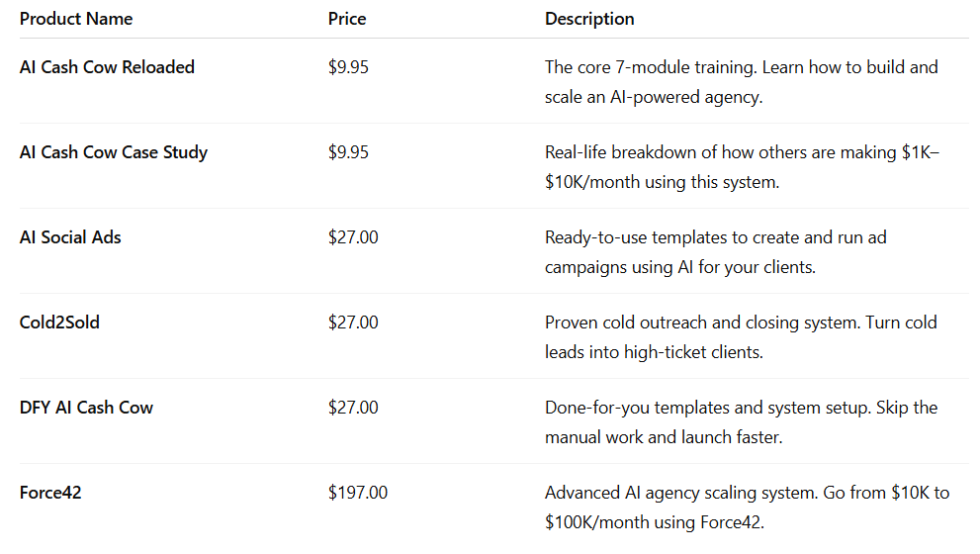Click the $27.00 price of AI Social Ads

(353, 237)
